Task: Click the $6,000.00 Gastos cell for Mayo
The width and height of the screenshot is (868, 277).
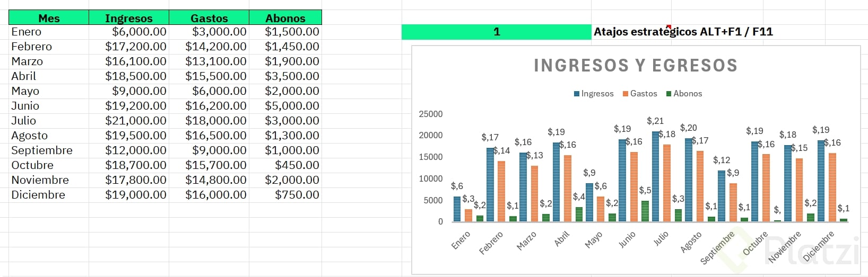Action: pyautogui.click(x=219, y=91)
